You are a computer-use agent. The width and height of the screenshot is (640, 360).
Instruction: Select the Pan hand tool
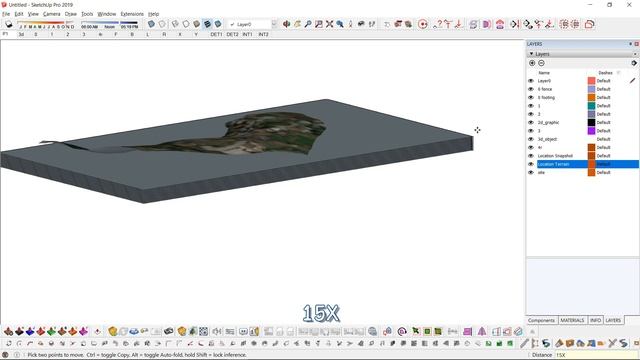[x=297, y=24]
